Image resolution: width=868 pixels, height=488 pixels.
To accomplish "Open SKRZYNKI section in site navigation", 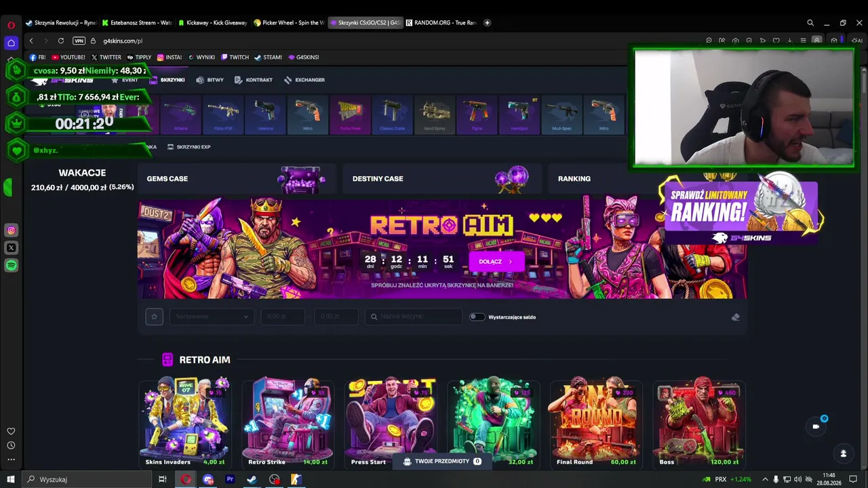I will (x=167, y=80).
